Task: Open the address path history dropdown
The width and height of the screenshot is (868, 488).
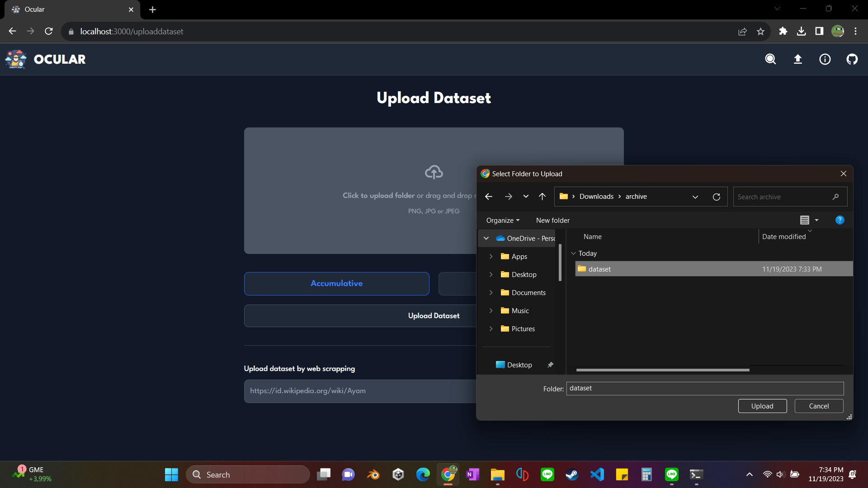Action: pos(695,197)
